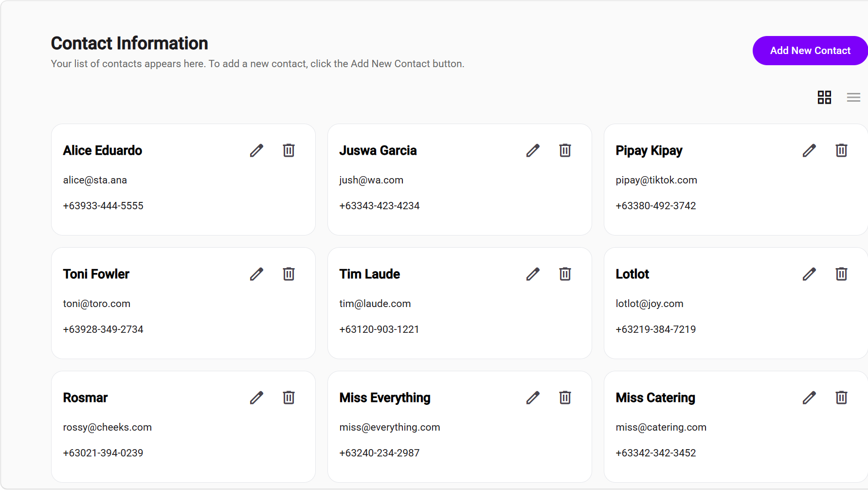Edit the Alice Eduardo contact
Screen dimensions: 868x490
pyautogui.click(x=256, y=150)
